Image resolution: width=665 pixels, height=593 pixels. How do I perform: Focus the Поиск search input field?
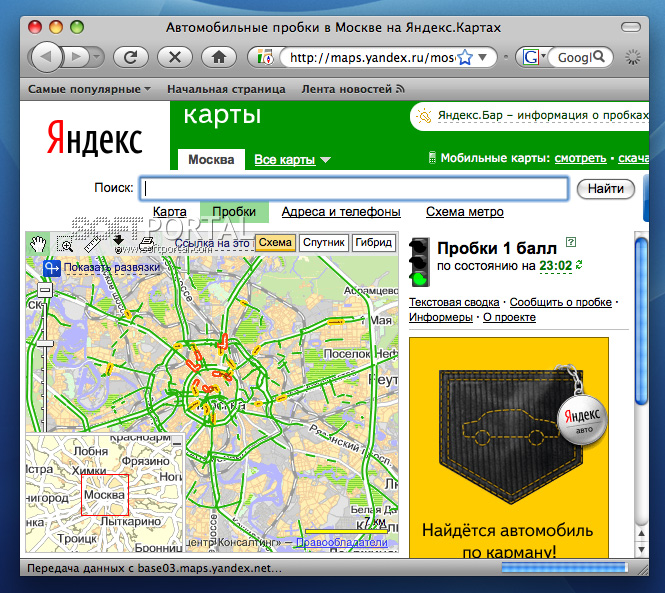[354, 189]
